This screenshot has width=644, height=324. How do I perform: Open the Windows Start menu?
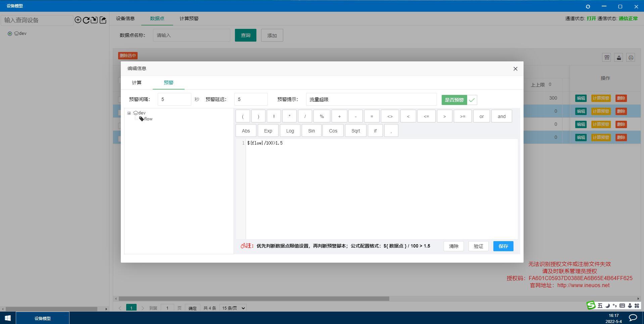(8, 318)
